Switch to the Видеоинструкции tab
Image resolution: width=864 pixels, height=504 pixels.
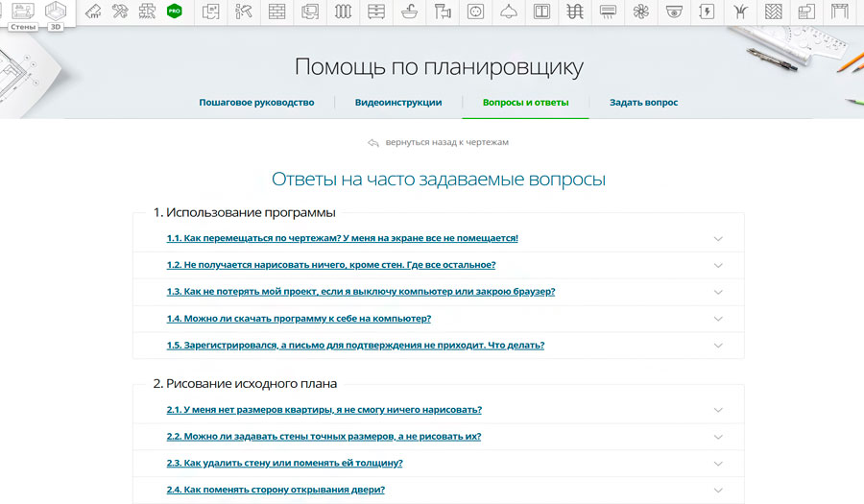pyautogui.click(x=398, y=103)
